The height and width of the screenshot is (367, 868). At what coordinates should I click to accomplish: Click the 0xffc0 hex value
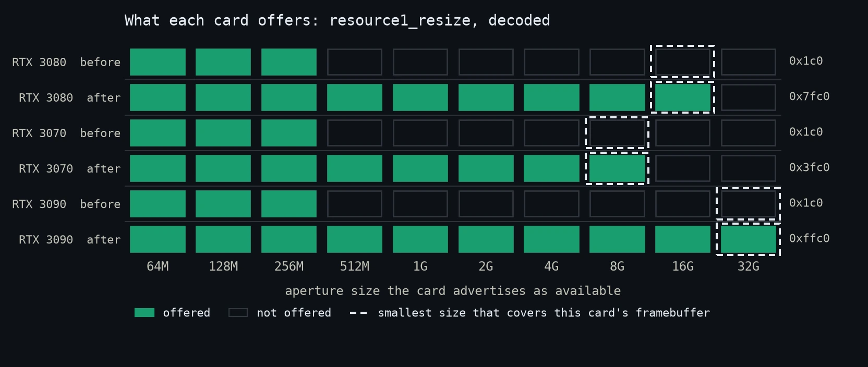(x=809, y=238)
